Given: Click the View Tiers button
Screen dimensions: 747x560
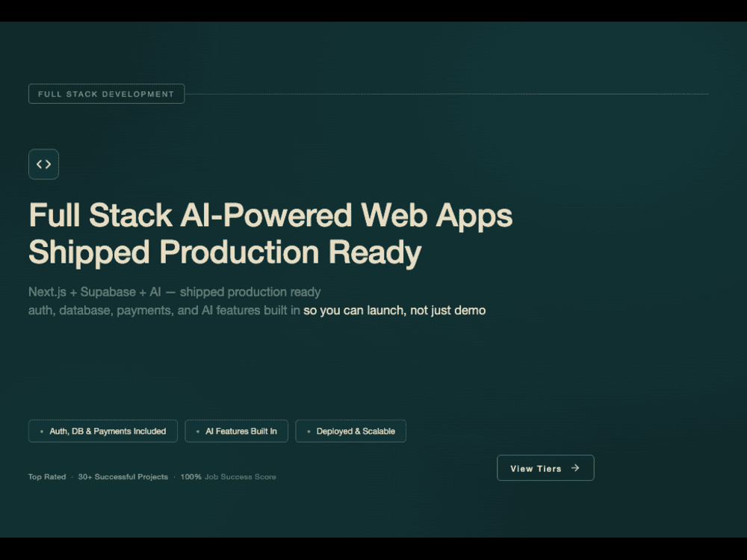Looking at the screenshot, I should pyautogui.click(x=545, y=467).
